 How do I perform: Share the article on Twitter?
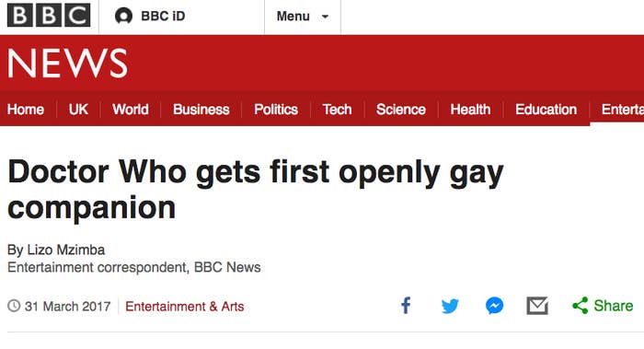pos(450,306)
